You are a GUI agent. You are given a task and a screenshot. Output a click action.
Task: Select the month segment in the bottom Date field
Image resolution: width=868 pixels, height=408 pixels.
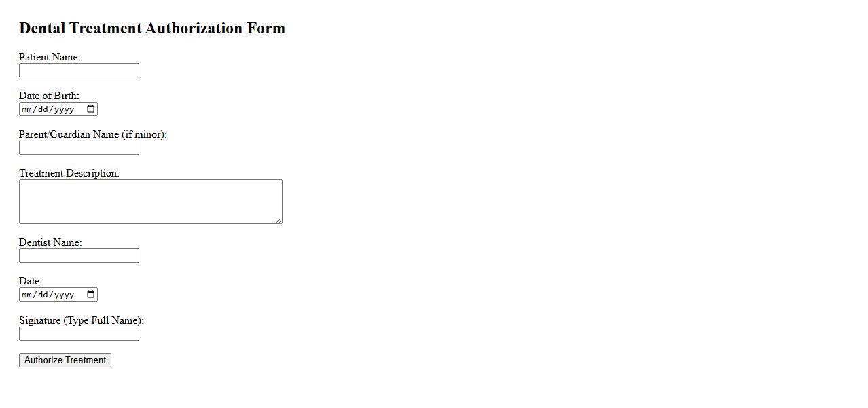tap(27, 295)
